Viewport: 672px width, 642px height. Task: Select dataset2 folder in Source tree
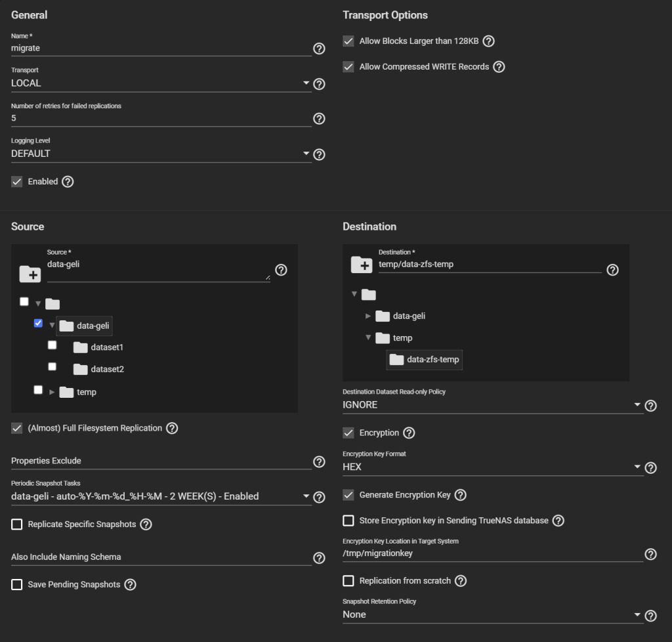(x=107, y=369)
